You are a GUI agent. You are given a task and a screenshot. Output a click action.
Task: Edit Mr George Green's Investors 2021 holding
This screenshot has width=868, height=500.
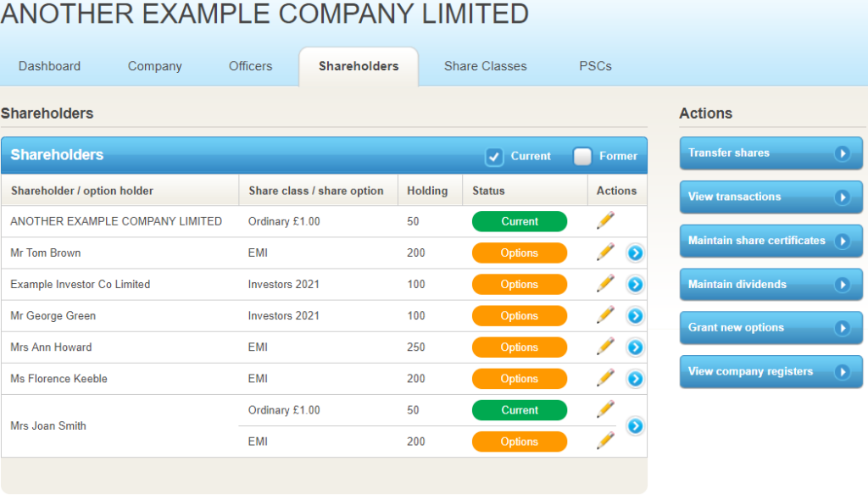605,315
